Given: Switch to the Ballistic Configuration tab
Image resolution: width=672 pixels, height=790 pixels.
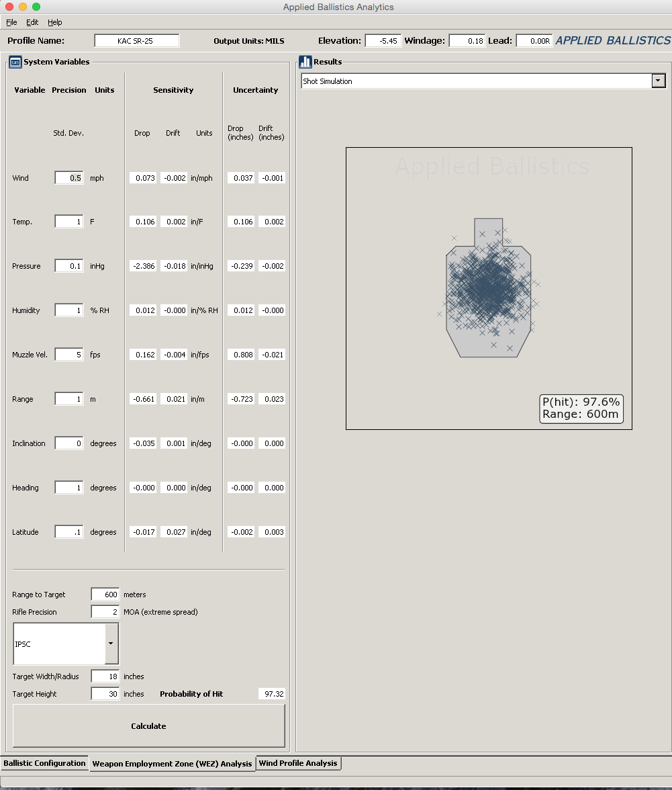Looking at the screenshot, I should 44,763.
